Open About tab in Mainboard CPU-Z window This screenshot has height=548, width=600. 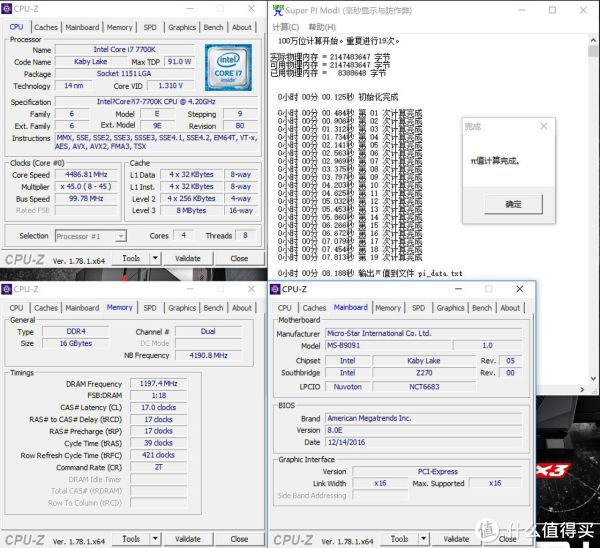(x=510, y=308)
